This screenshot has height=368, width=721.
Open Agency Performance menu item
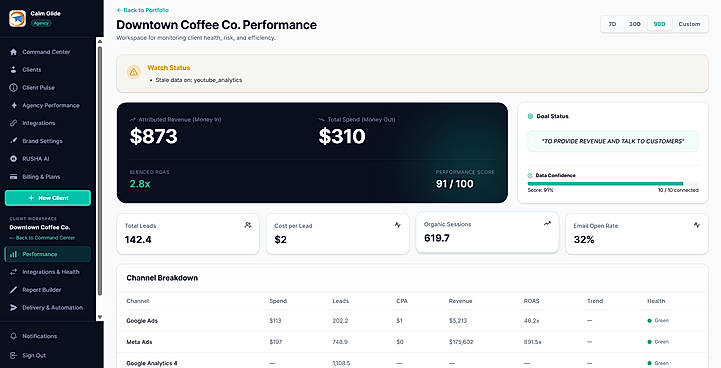(x=48, y=105)
